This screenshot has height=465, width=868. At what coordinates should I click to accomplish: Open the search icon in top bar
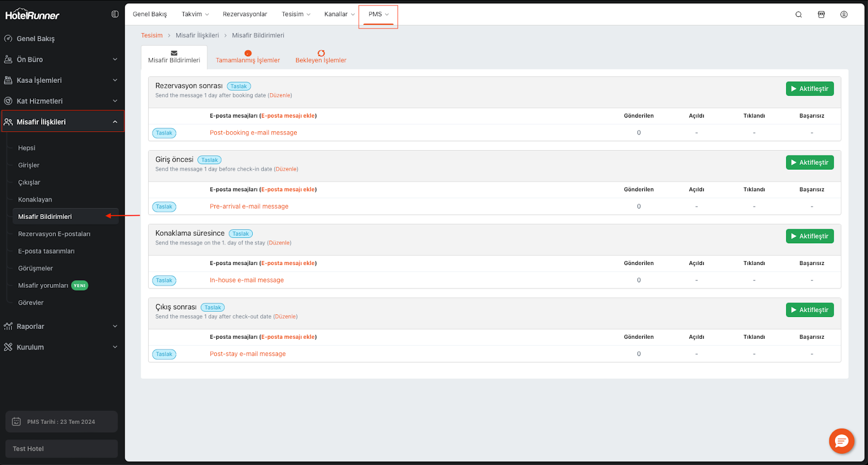799,15
